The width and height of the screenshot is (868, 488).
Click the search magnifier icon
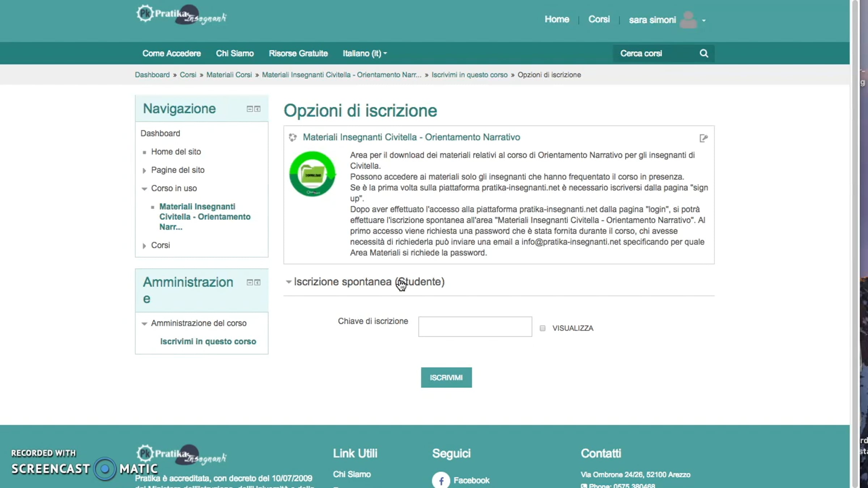(x=703, y=53)
